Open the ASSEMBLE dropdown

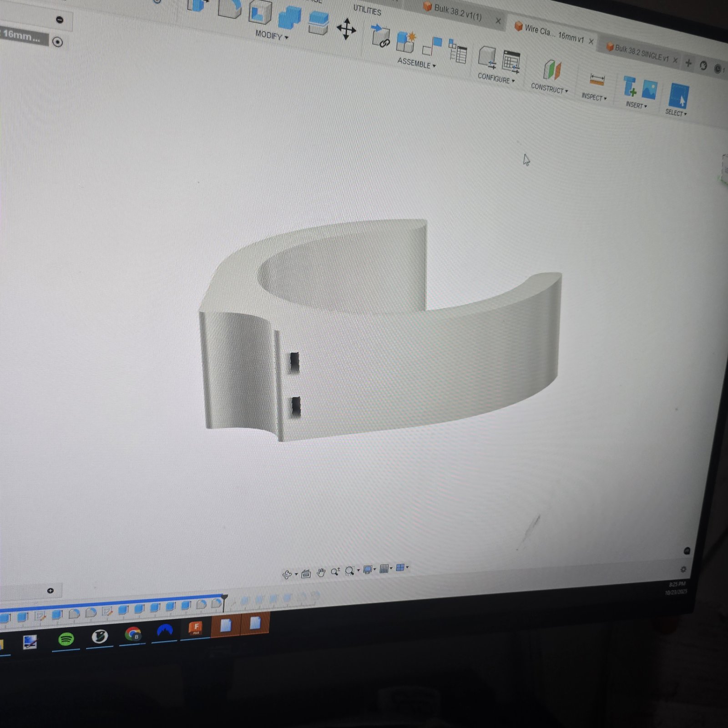416,63
